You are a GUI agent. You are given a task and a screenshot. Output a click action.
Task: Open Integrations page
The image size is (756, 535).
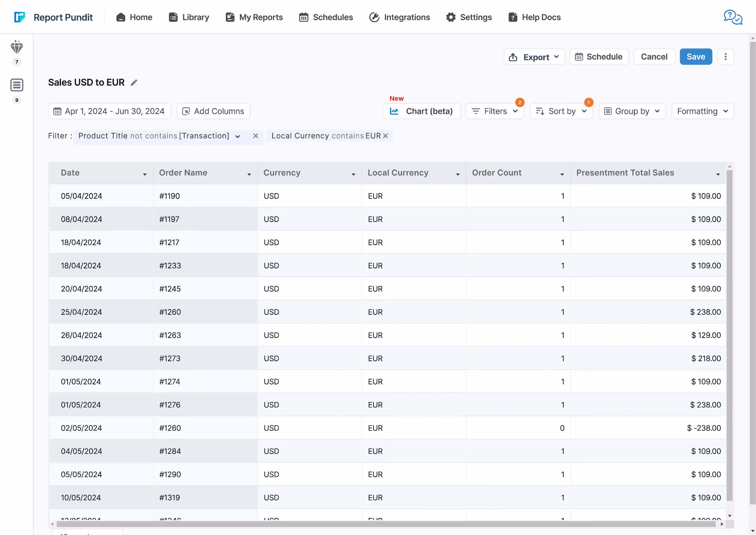click(x=399, y=17)
